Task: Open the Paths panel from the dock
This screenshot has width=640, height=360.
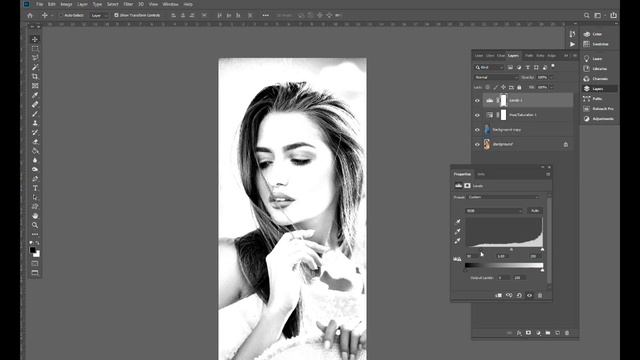Action: 598,98
